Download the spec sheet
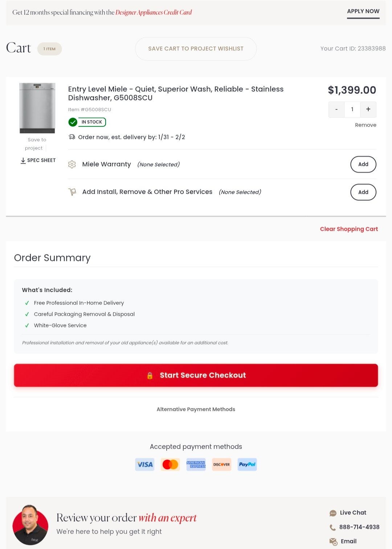 (38, 160)
